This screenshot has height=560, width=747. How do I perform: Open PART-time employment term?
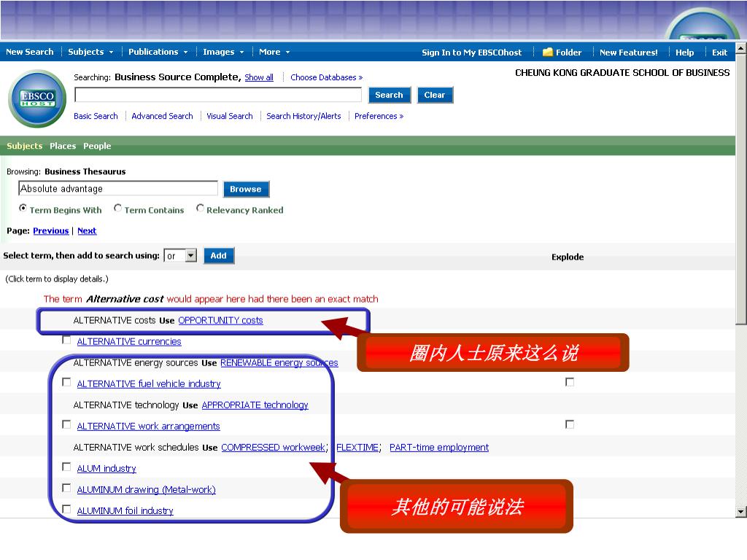click(x=439, y=447)
